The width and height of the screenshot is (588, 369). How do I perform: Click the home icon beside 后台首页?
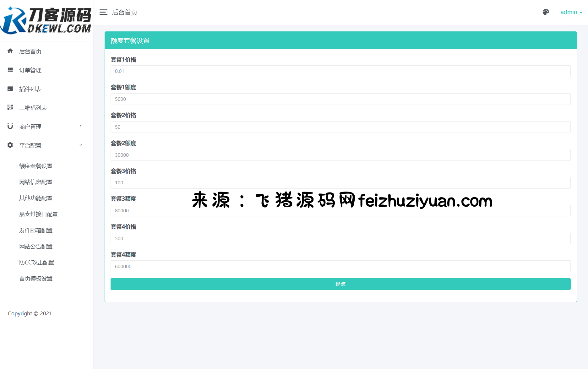(x=10, y=51)
